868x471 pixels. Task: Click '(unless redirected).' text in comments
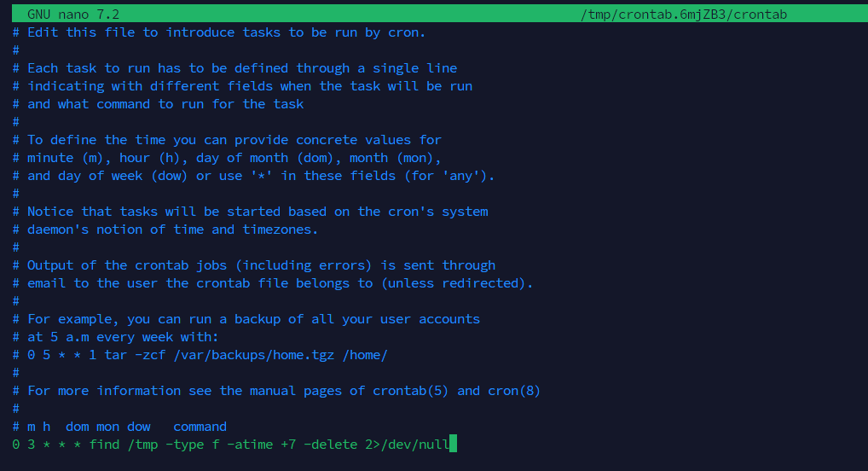click(457, 283)
